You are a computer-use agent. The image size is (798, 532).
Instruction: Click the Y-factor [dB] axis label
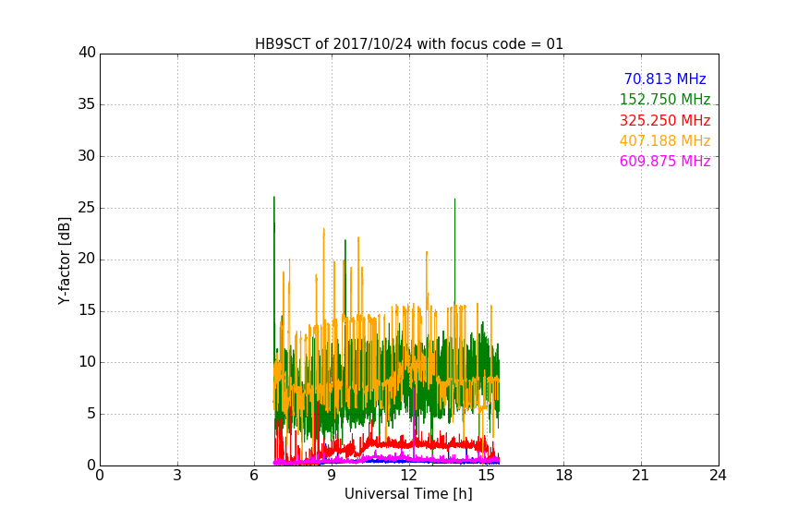tap(65, 260)
